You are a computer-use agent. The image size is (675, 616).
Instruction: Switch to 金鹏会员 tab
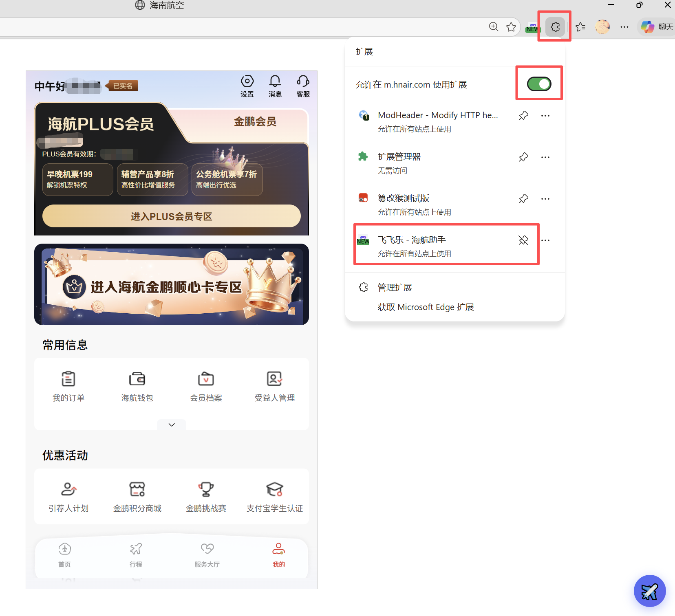coord(255,122)
